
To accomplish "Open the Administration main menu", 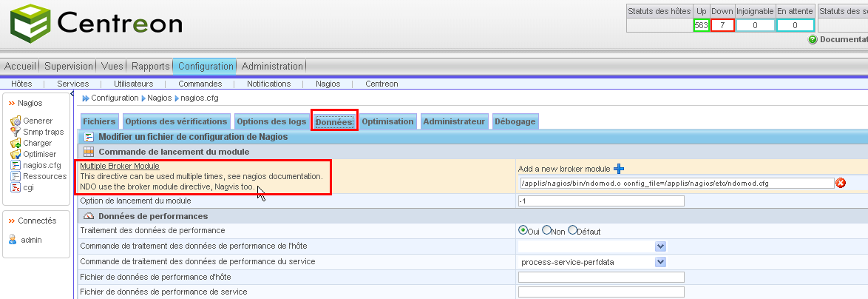I will [272, 66].
